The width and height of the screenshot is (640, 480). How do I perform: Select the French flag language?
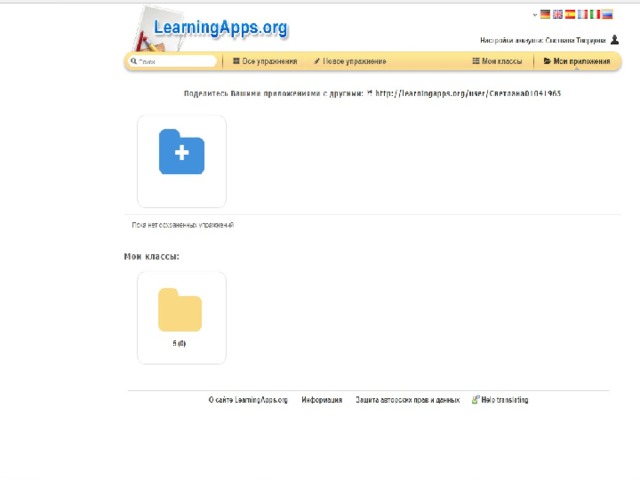pyautogui.click(x=582, y=15)
